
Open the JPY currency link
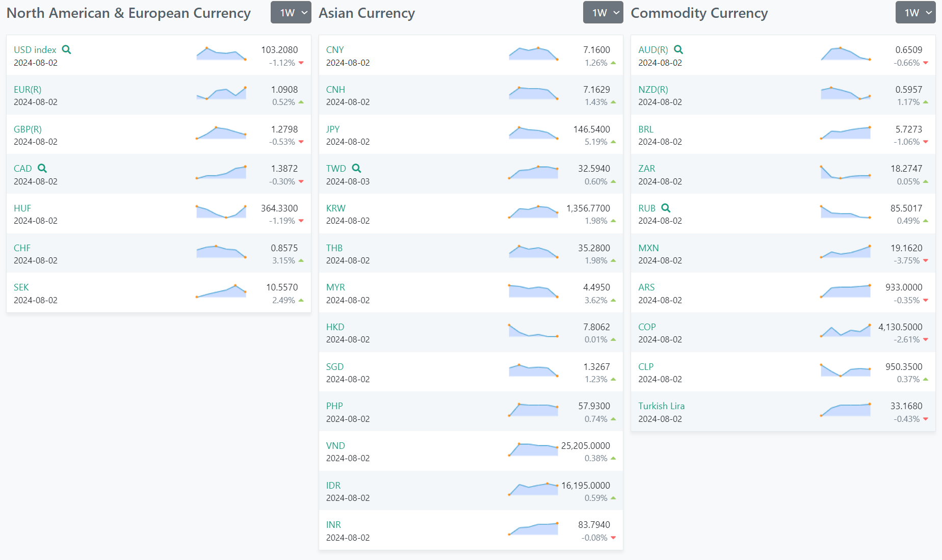[x=333, y=129]
